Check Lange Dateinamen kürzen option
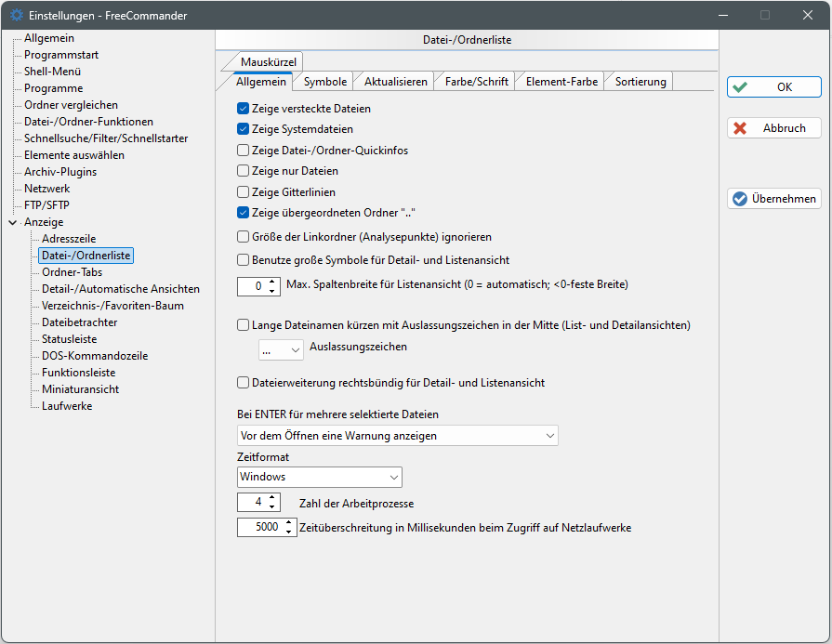The image size is (832, 644). pos(243,325)
